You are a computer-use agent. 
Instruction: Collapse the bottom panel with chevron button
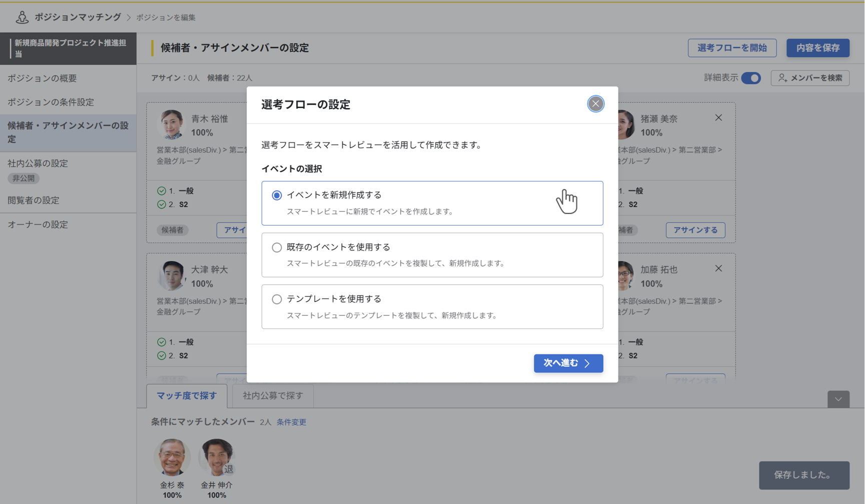coord(838,399)
